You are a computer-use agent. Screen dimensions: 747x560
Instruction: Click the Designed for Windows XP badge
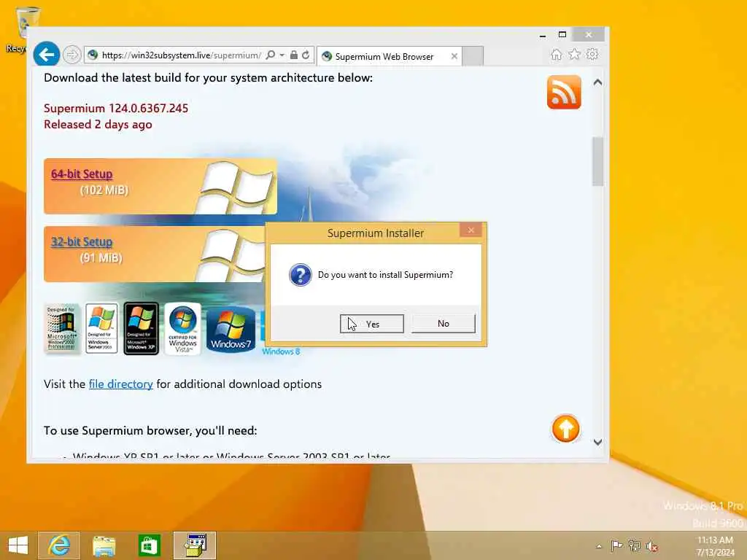click(141, 328)
